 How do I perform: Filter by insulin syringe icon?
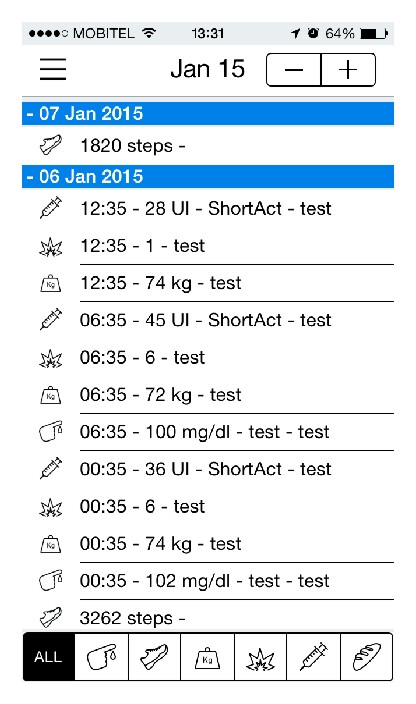[314, 657]
